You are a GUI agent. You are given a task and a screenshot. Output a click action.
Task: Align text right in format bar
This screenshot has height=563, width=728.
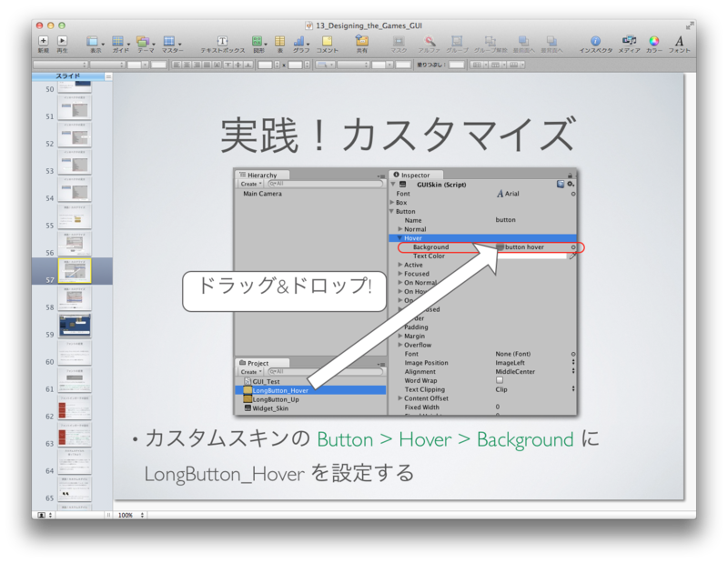(x=197, y=65)
